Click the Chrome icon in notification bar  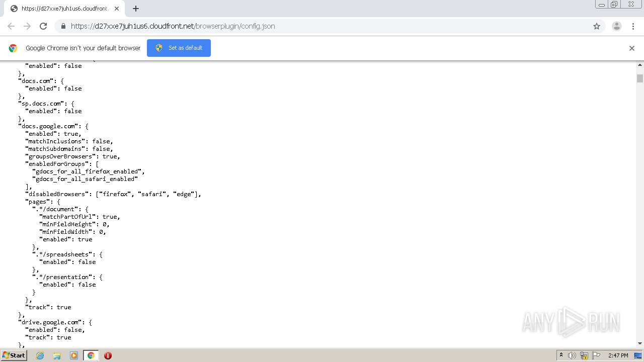click(x=13, y=48)
